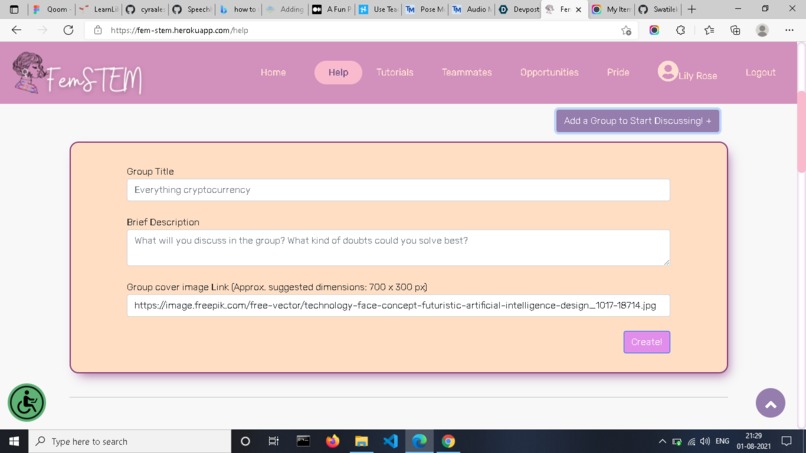
Task: Switch to the Speech GitHub tab
Action: pos(192,9)
